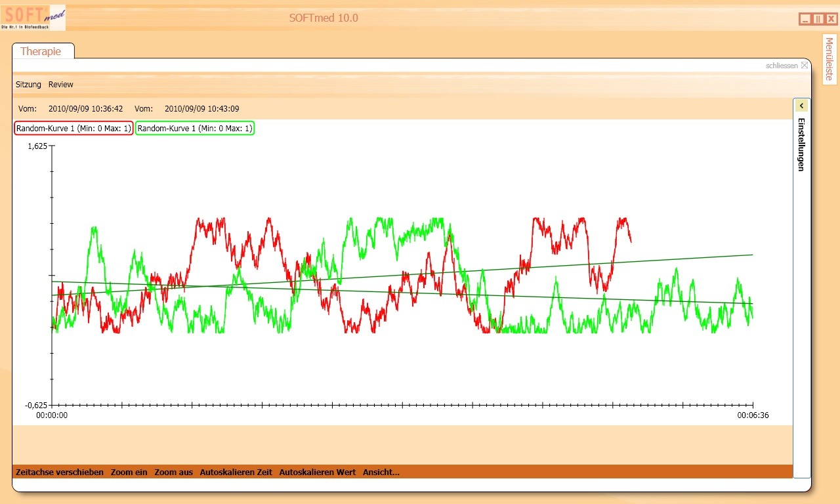Close the session via the schliessen X icon
840x504 pixels.
tap(804, 65)
